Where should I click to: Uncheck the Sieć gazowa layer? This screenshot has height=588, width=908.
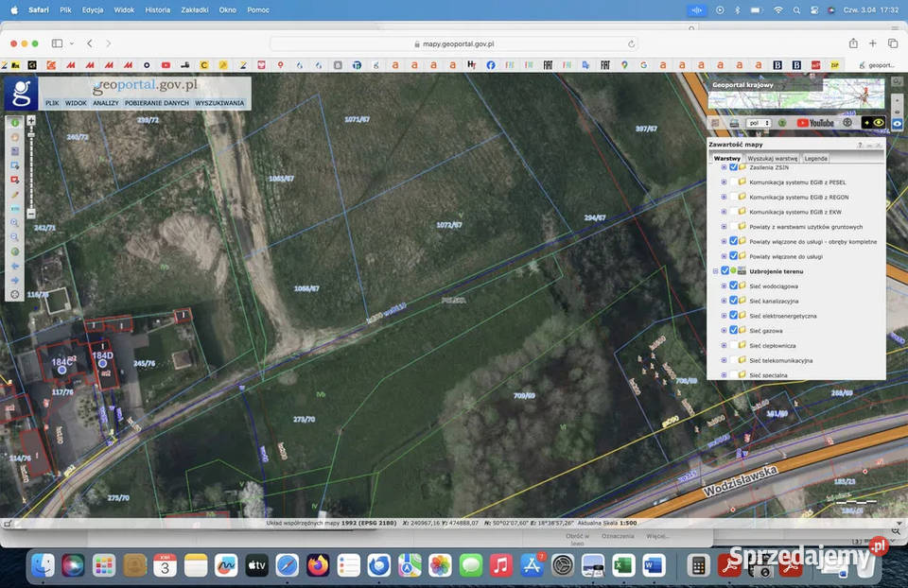[x=733, y=330]
